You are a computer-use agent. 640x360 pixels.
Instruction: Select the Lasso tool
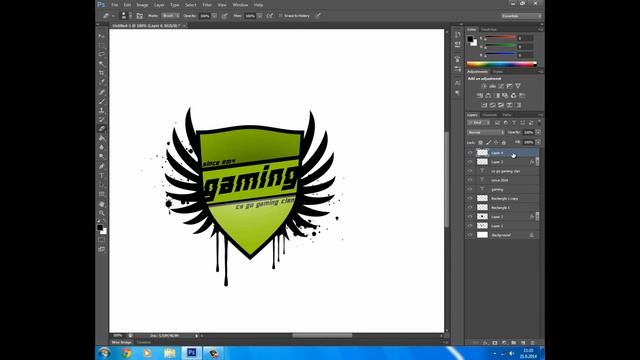pyautogui.click(x=101, y=54)
